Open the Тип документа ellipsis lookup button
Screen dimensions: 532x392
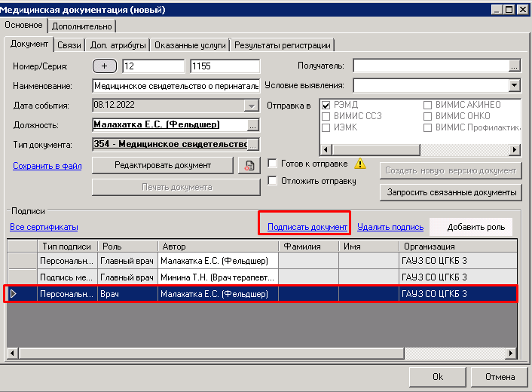[x=253, y=144]
